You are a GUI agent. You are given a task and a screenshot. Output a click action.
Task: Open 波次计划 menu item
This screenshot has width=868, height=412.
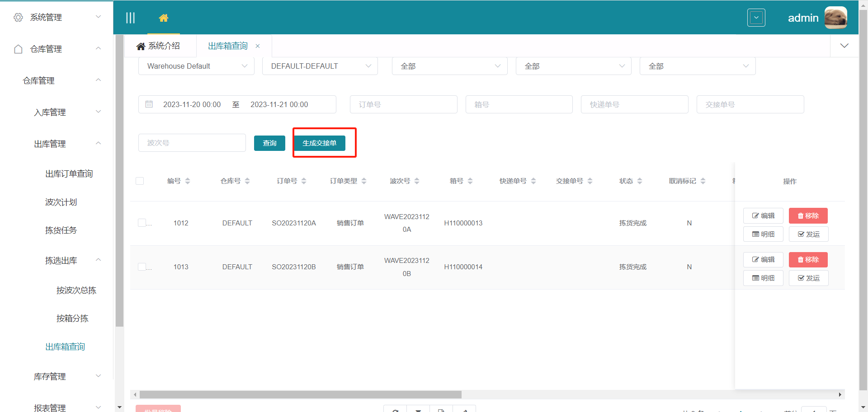pyautogui.click(x=61, y=202)
